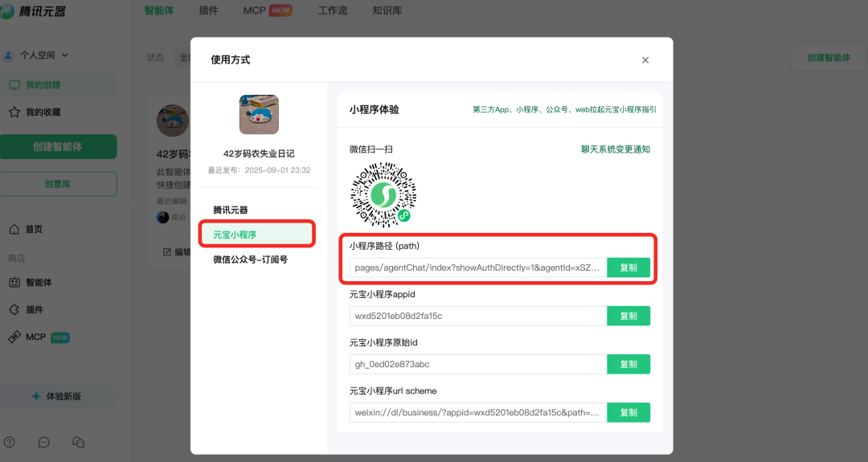Click the sparkle icon in 体验新版
The image size is (868, 462).
point(36,396)
